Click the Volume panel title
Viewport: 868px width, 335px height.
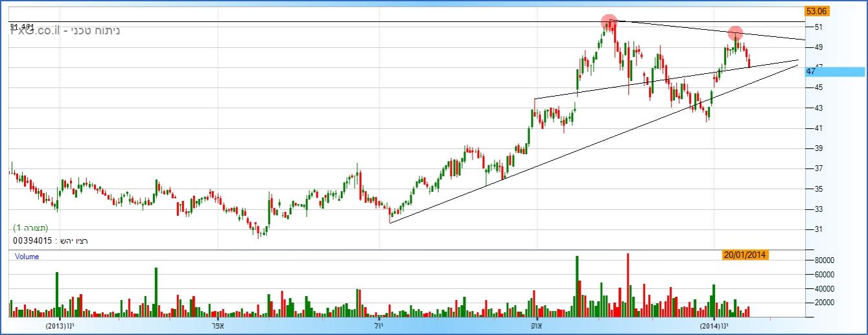(27, 257)
